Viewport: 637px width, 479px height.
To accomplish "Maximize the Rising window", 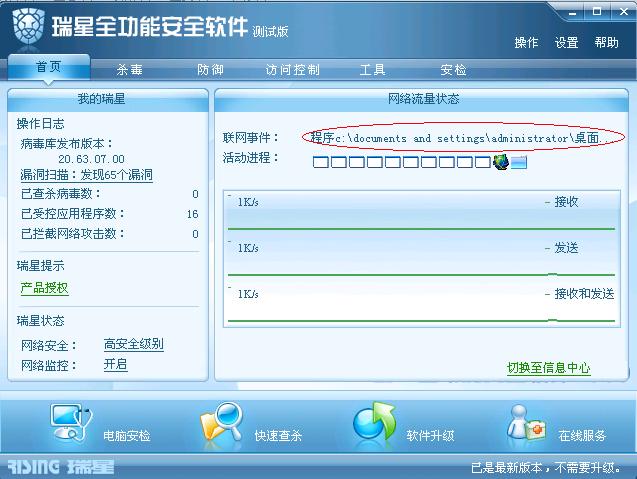I will point(597,12).
